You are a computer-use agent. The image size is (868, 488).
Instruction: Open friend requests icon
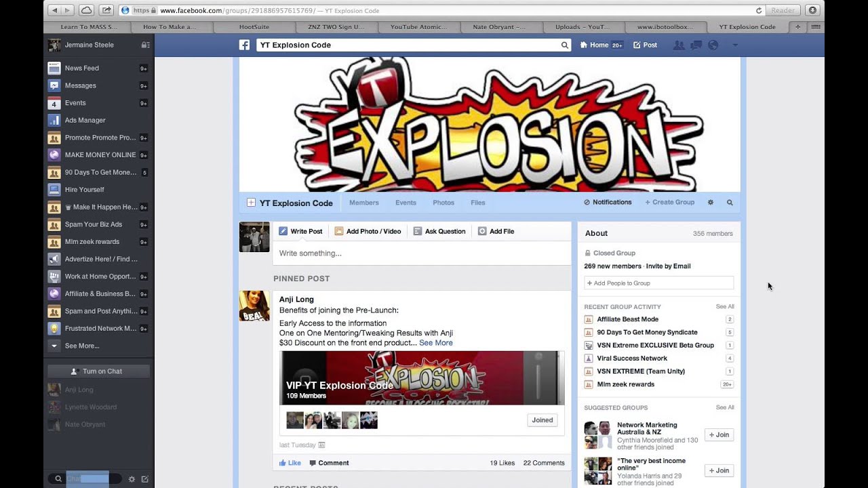(678, 45)
